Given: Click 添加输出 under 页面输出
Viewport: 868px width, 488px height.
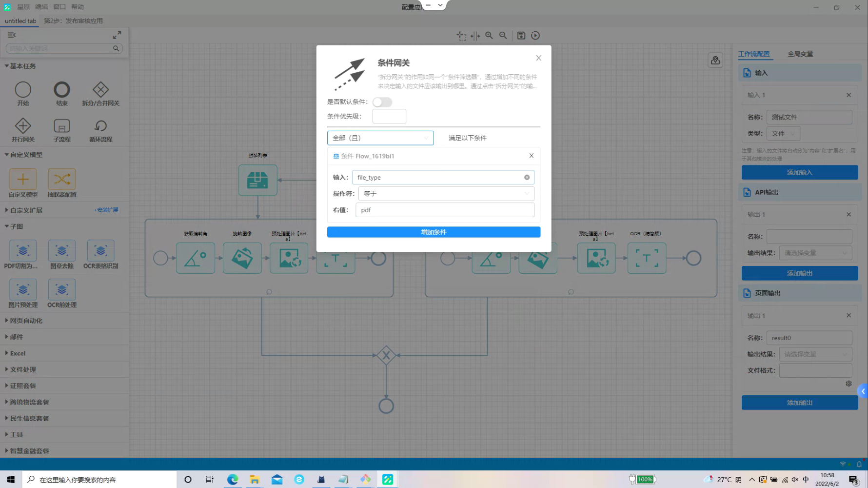Looking at the screenshot, I should click(x=800, y=403).
